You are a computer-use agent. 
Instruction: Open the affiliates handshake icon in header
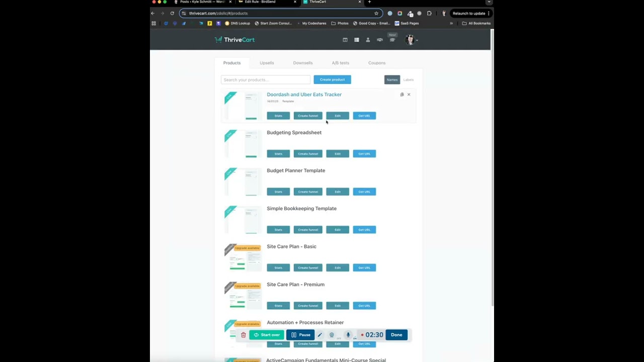[380, 40]
